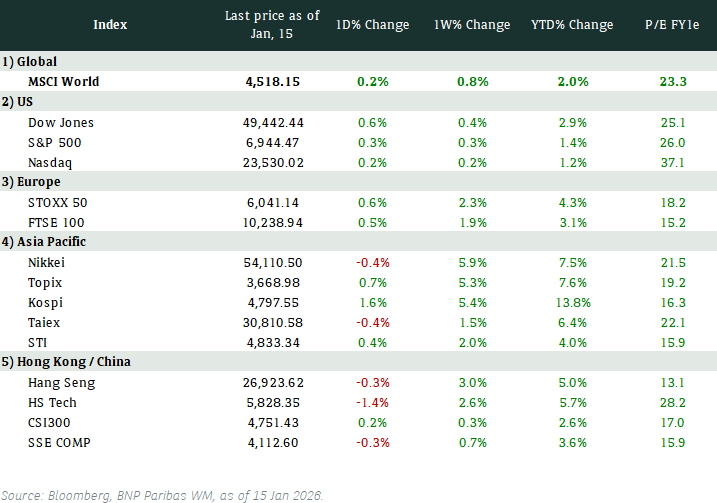The width and height of the screenshot is (717, 503).
Task: Click the MSCI World index name
Action: [64, 81]
